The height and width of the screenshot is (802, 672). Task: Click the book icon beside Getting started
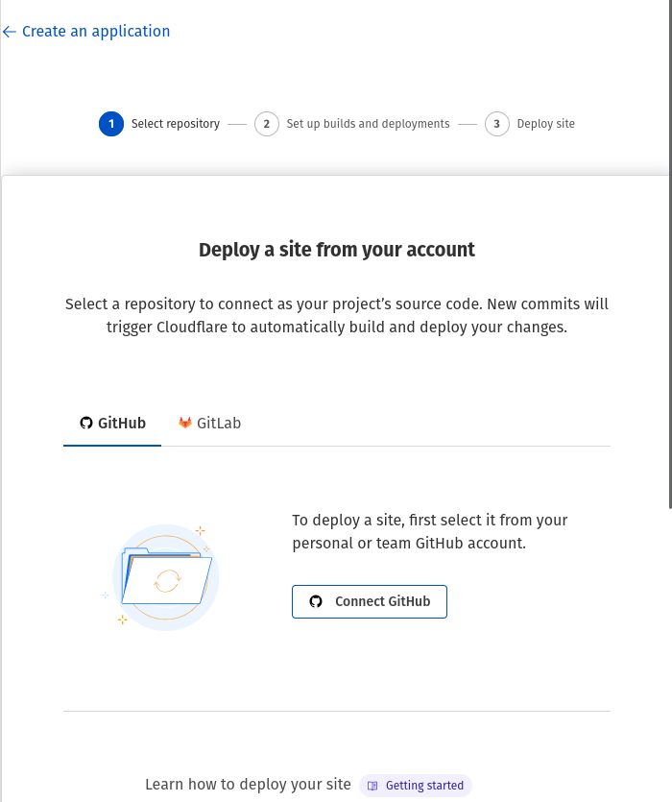(x=372, y=786)
